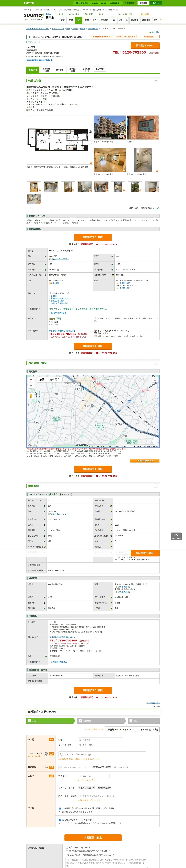This screenshot has height=868, width=186.
Task: Zoom in on the map
Action: pyautogui.click(x=31, y=379)
